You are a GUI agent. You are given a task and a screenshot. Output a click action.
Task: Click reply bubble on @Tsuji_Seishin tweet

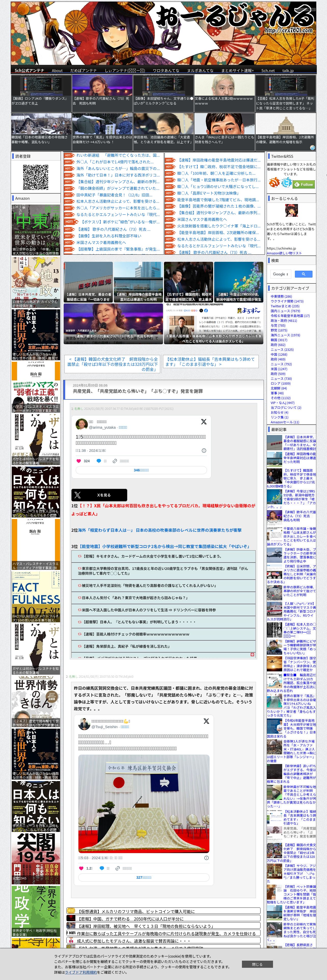click(x=102, y=868)
